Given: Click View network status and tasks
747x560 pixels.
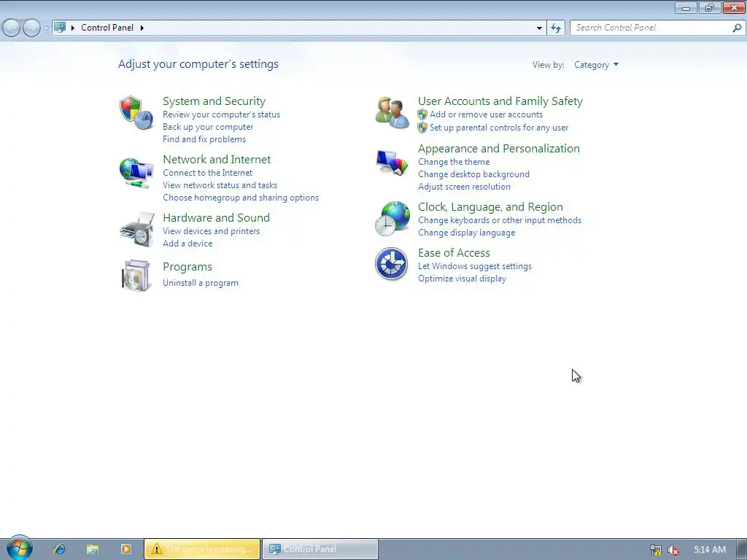Looking at the screenshot, I should coord(220,185).
